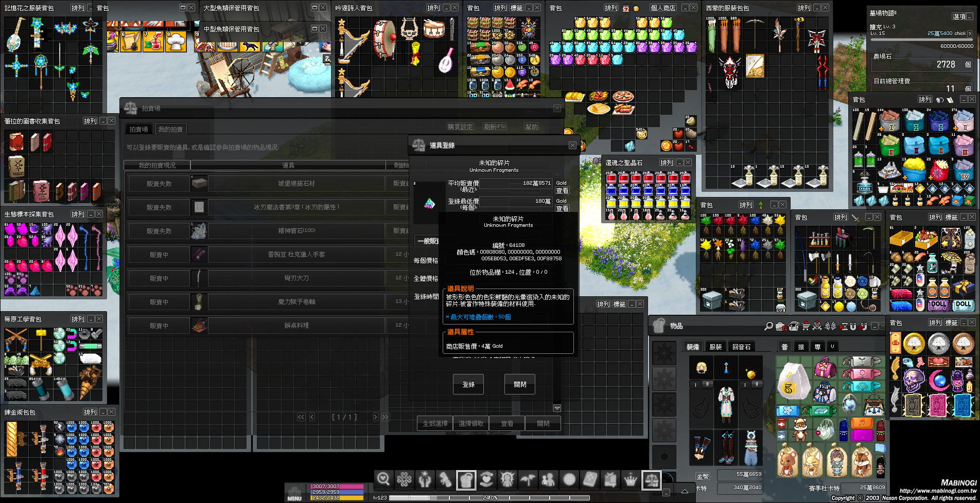Screen dimensions: 980x503
Task: Open 選項 dropdown in farm info panel
Action: coord(962,16)
